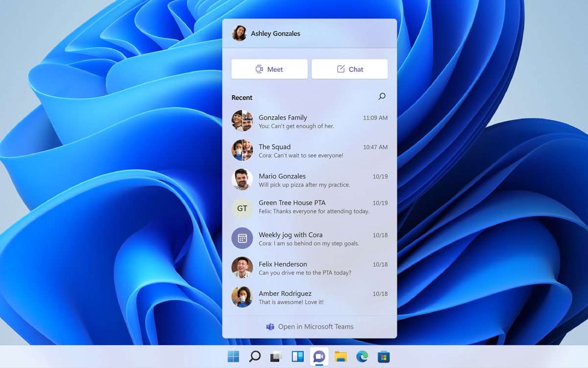Launch Microsoft Edge from taskbar

[362, 356]
